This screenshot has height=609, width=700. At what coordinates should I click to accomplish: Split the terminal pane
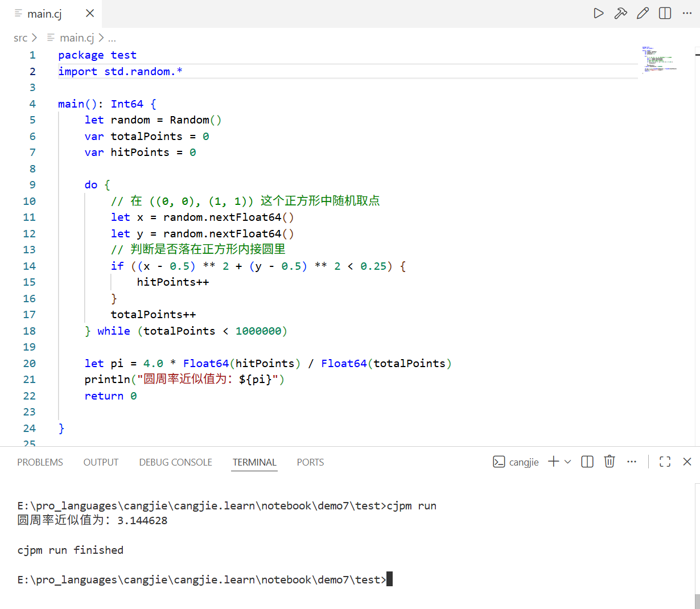[x=587, y=462]
